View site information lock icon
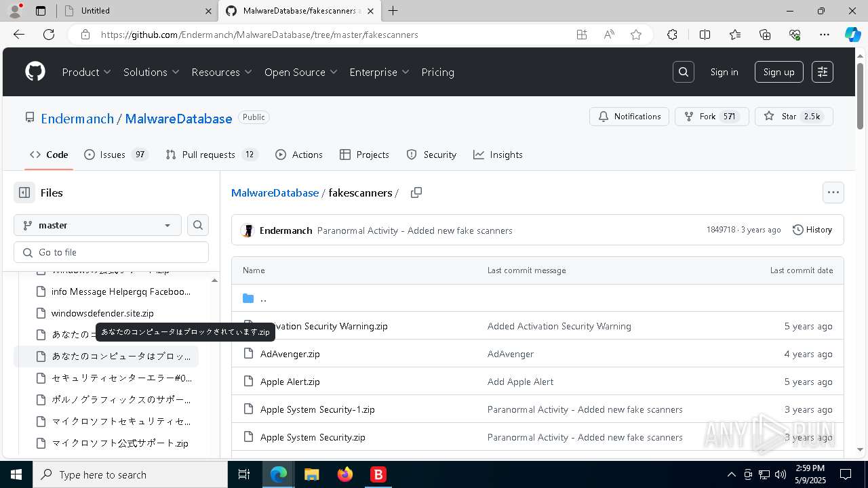 (85, 35)
